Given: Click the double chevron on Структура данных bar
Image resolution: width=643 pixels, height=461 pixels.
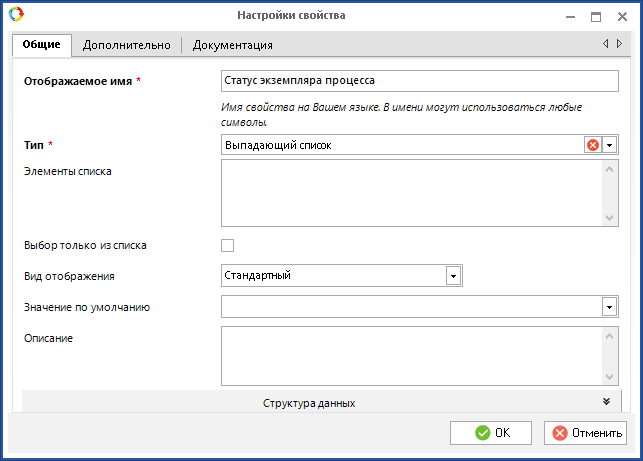Looking at the screenshot, I should pos(606,402).
